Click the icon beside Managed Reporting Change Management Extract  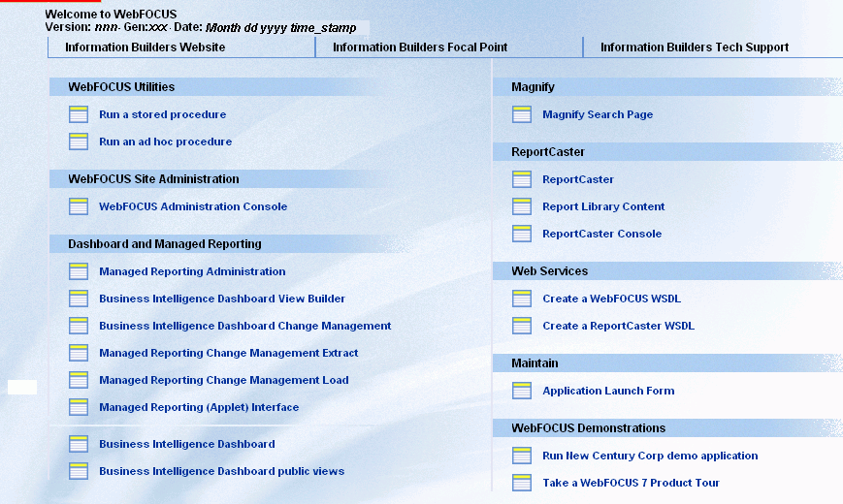click(x=79, y=353)
